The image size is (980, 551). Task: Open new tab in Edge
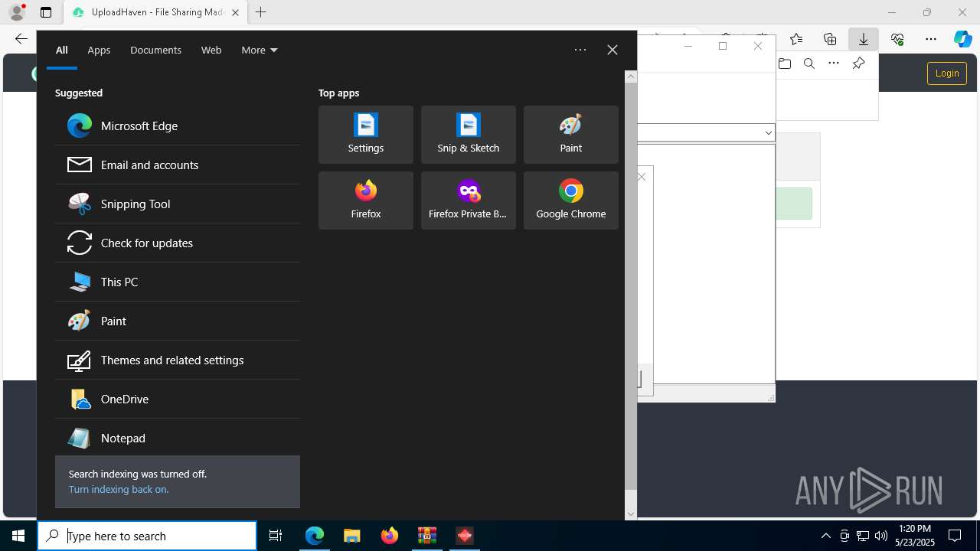coord(260,12)
